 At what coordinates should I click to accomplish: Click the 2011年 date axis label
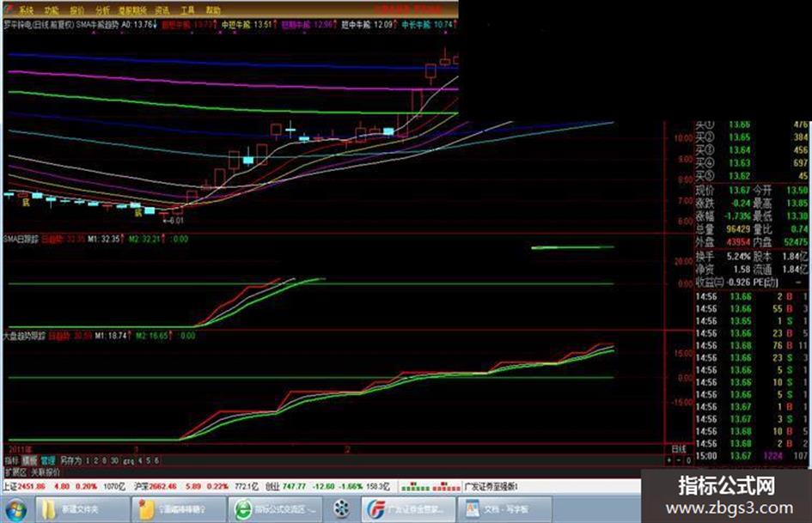pyautogui.click(x=21, y=449)
